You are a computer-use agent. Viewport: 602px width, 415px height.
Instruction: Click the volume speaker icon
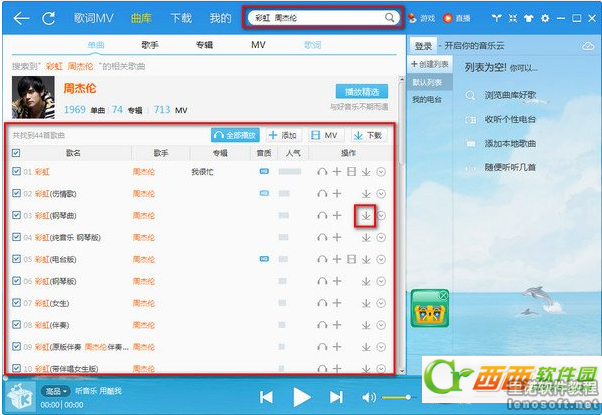(x=369, y=397)
